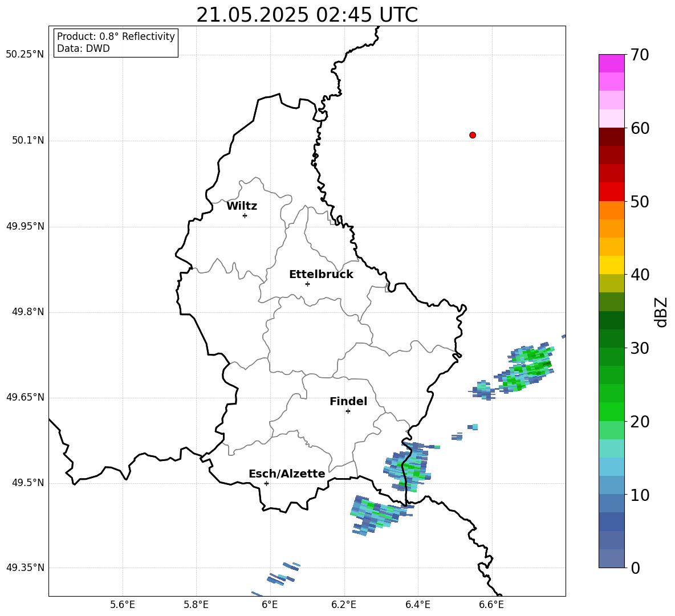The width and height of the screenshot is (675, 616).
Task: Click the Esch/Alzette city label
Action: pos(287,474)
